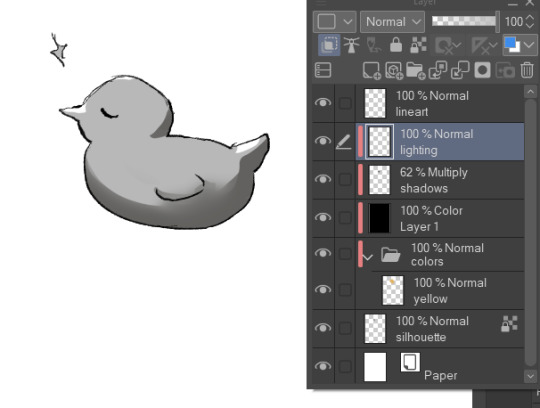Tick the selection checkbox beside Layer 1
The image size is (540, 408).
pyautogui.click(x=345, y=218)
